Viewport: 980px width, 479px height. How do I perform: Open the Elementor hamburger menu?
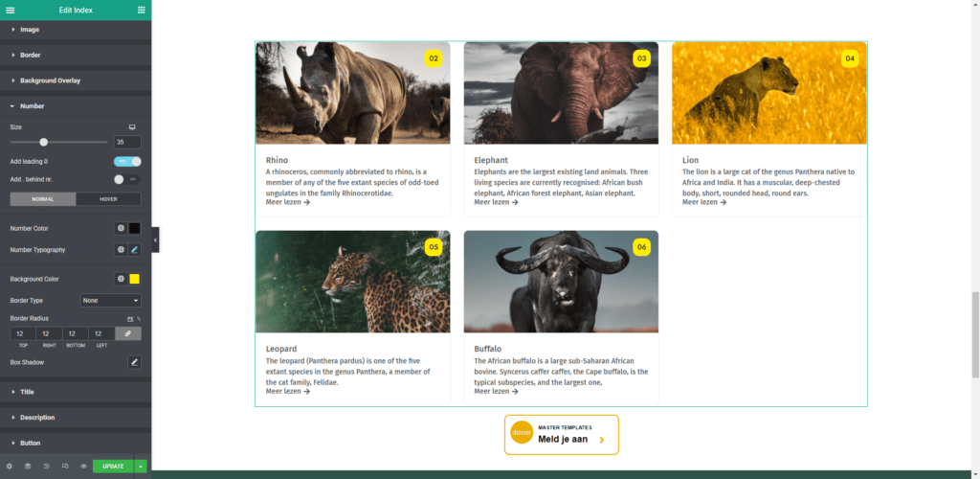click(x=11, y=10)
